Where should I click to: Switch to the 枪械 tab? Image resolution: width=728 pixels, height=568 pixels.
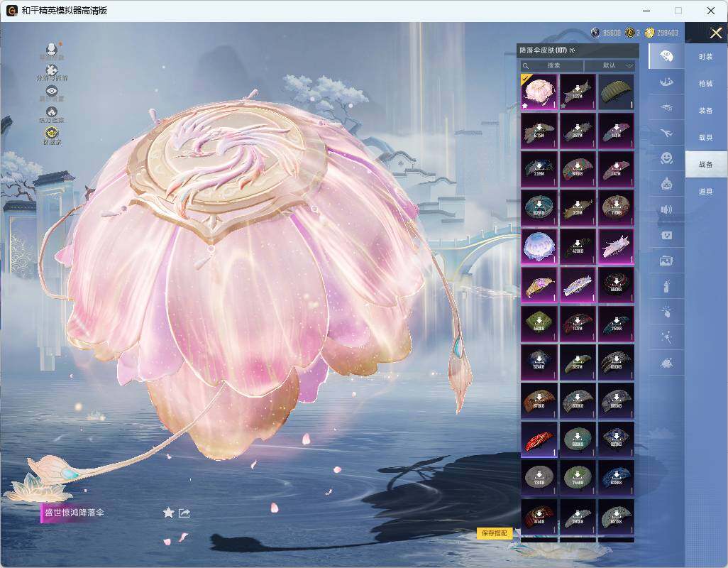[x=706, y=84]
